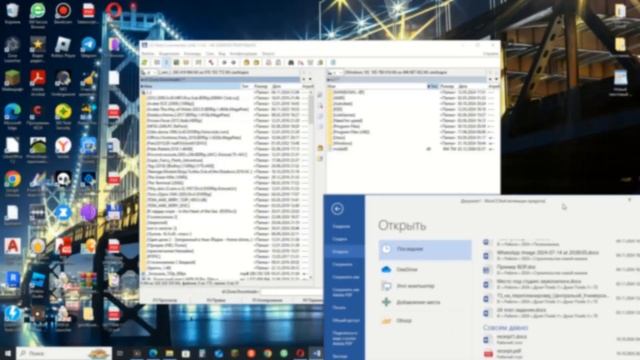
Task: Sort right panel by Размер column
Action: pos(448,86)
